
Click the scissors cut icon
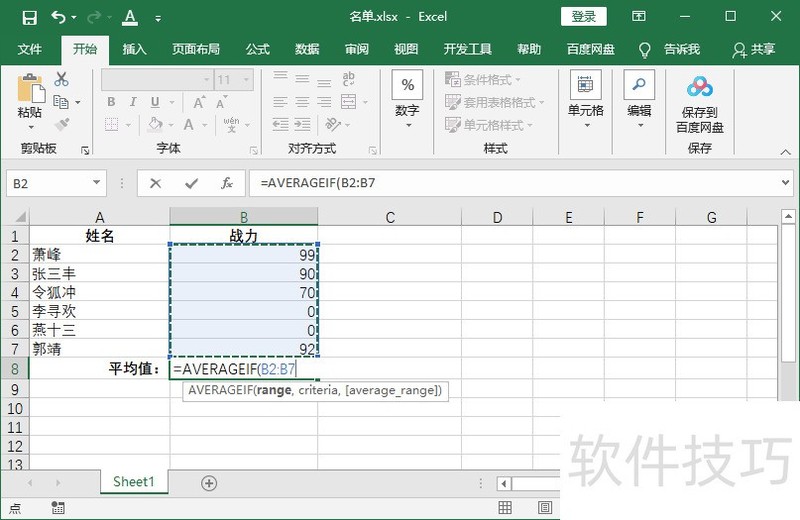click(61, 79)
